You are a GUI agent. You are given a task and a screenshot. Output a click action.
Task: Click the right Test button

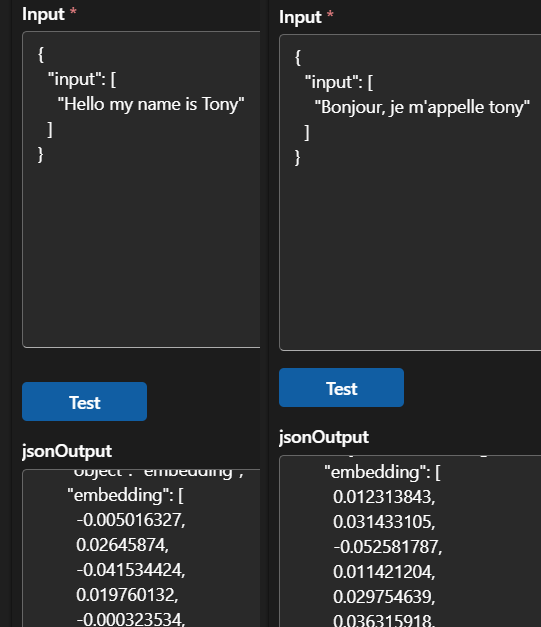pos(341,387)
